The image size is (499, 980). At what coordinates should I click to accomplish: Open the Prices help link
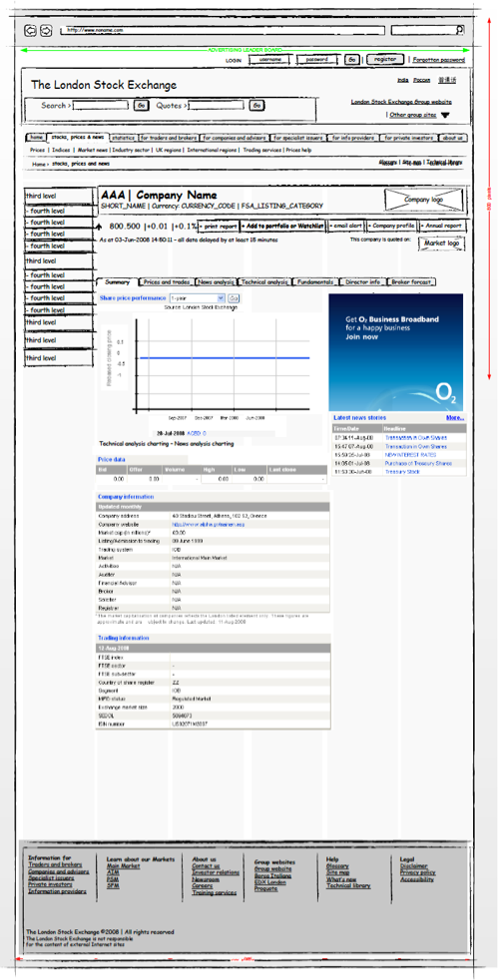tap(298, 150)
